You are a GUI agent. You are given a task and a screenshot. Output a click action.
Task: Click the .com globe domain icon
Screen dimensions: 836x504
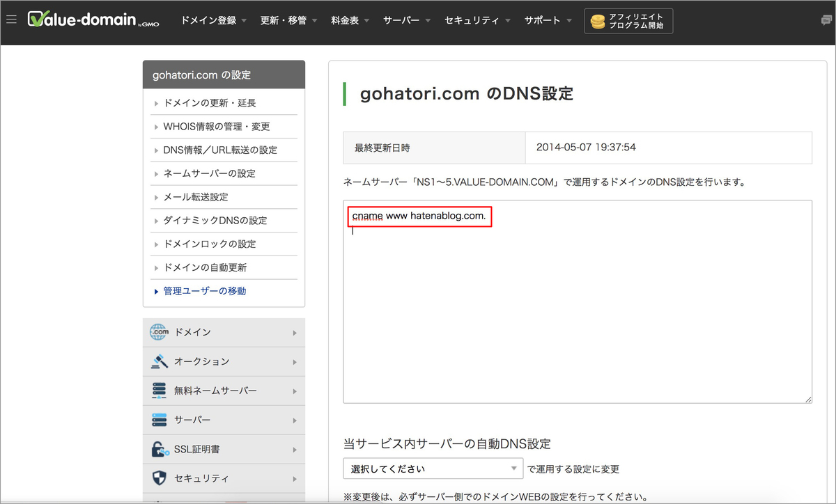point(159,332)
